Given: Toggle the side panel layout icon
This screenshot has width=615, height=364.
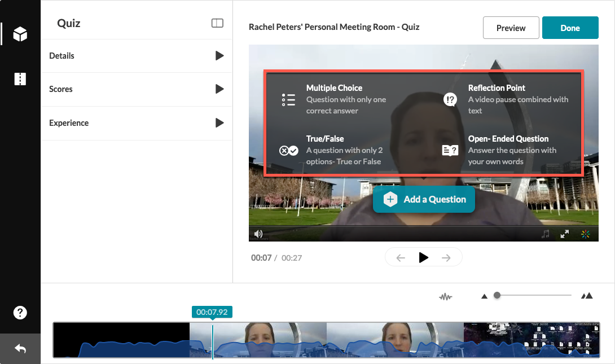Looking at the screenshot, I should (217, 23).
